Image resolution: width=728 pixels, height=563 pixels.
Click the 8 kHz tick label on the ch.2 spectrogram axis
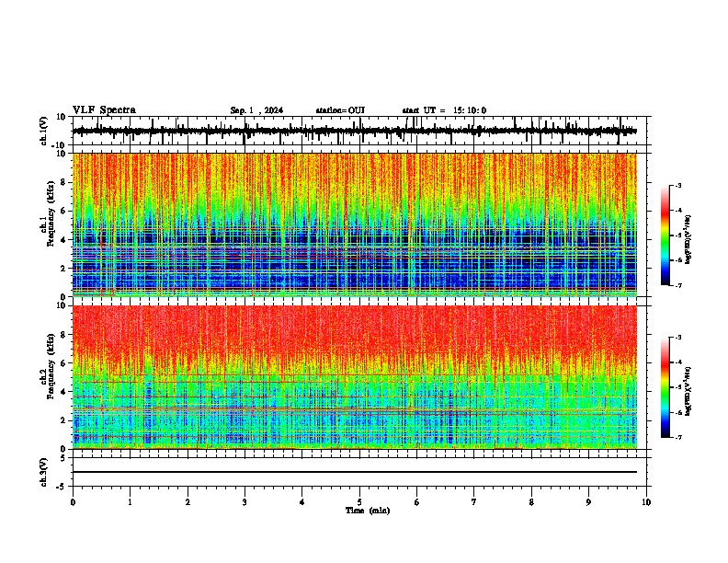64,335
